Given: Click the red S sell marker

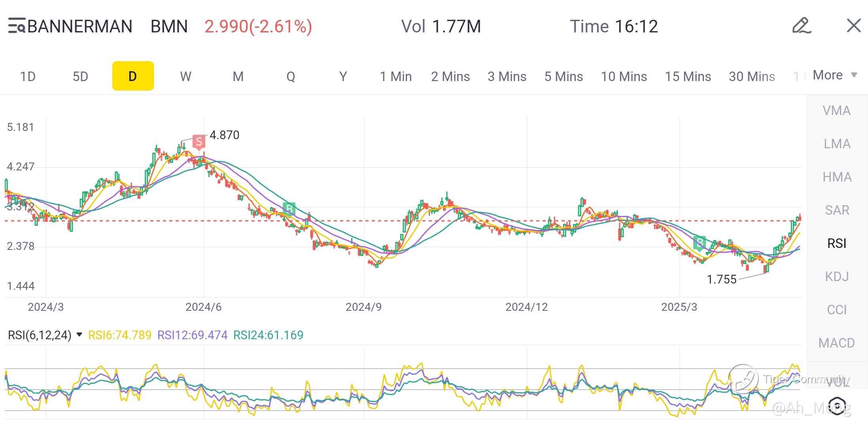Looking at the screenshot, I should [199, 142].
